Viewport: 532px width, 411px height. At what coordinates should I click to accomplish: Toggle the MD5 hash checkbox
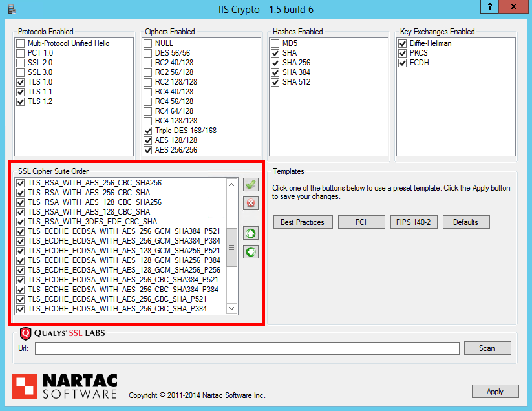(275, 43)
